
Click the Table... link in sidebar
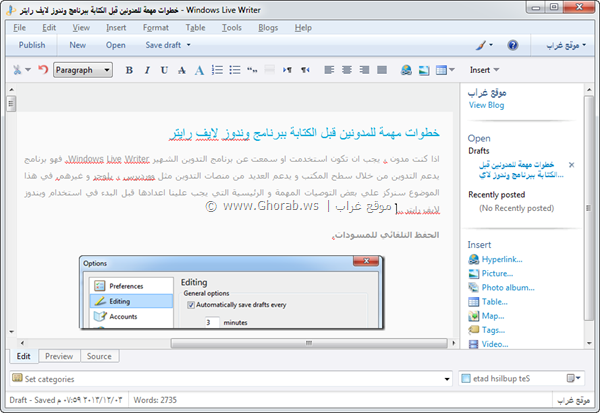coord(494,302)
